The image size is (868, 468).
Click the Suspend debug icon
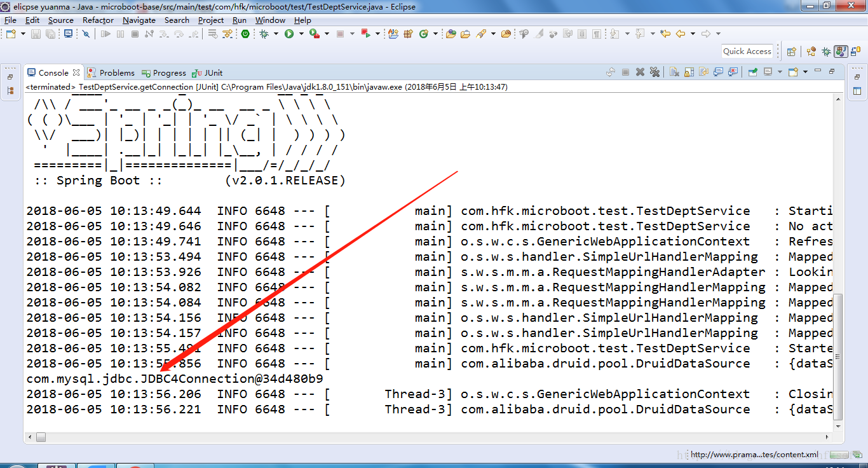(x=120, y=34)
